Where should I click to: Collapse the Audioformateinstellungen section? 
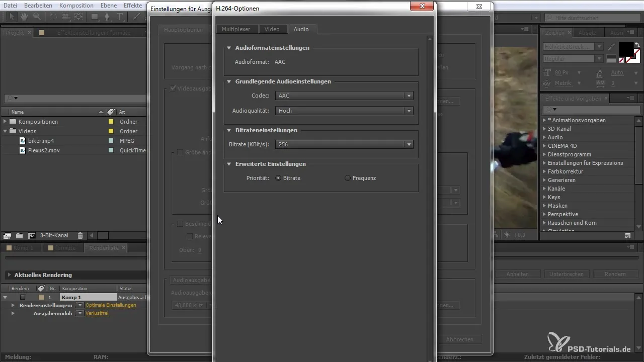(229, 48)
